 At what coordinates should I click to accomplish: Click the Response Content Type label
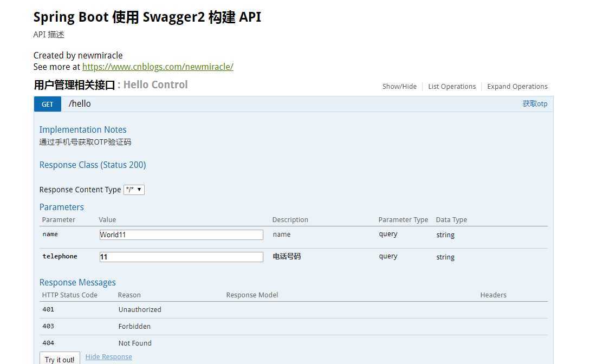80,190
